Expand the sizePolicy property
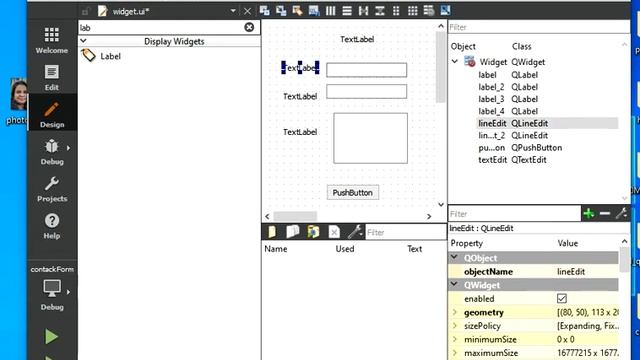640x360 pixels. (455, 326)
